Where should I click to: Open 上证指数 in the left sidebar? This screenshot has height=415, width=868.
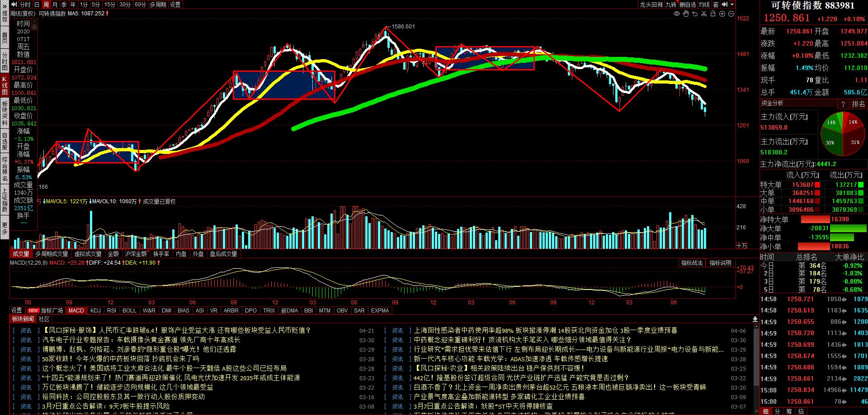[x=5, y=200]
